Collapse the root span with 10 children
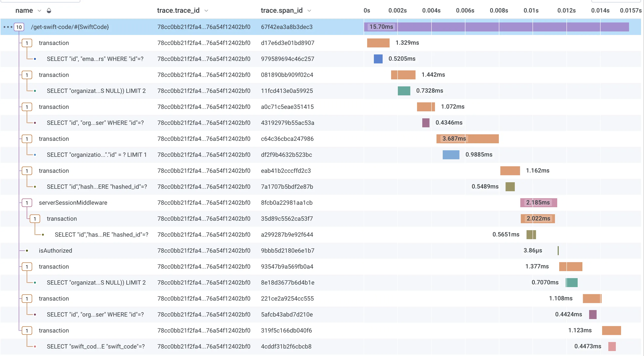 [x=19, y=27]
